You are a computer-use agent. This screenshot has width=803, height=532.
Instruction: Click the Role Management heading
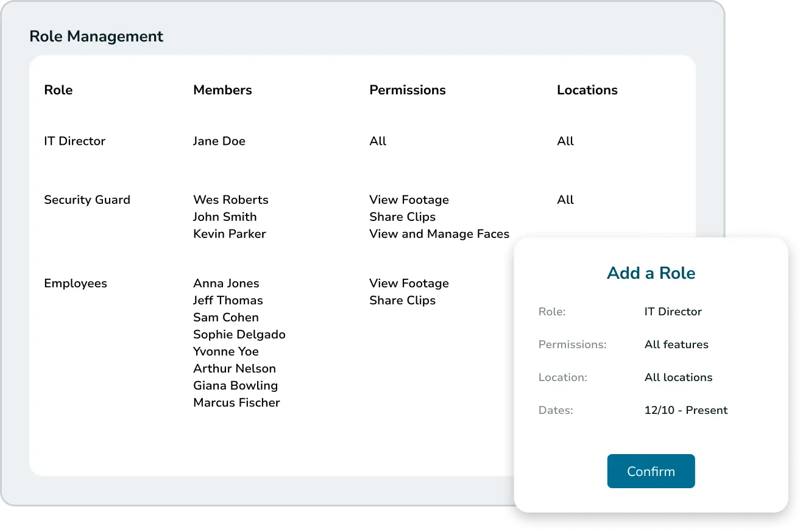coord(96,37)
